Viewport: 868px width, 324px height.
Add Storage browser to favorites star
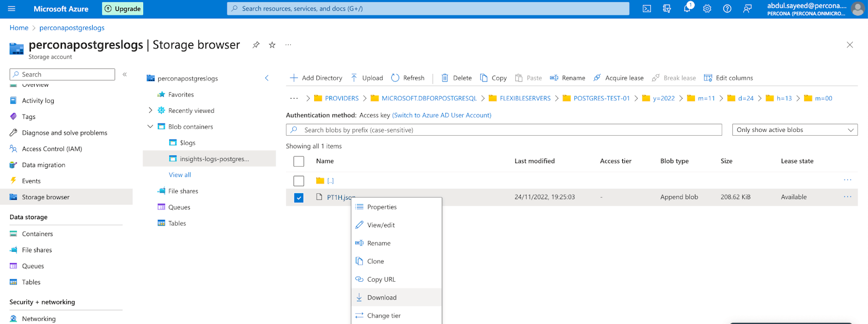tap(272, 45)
